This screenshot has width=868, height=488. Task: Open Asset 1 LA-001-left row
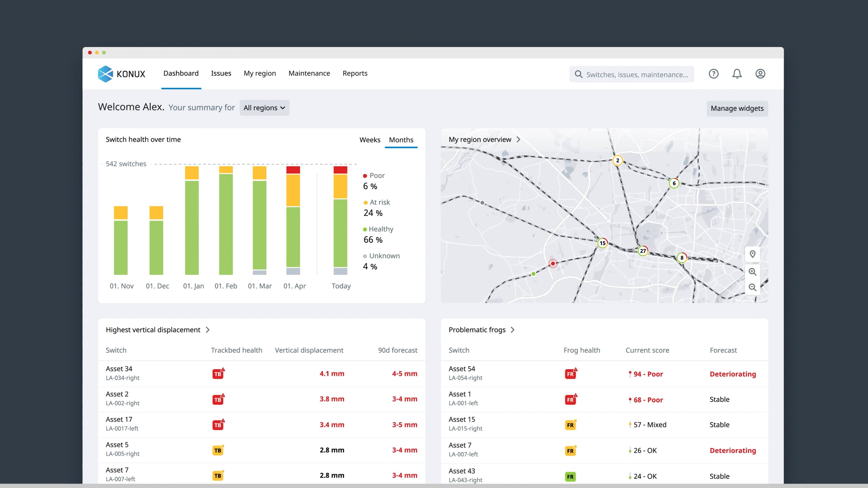(x=604, y=399)
